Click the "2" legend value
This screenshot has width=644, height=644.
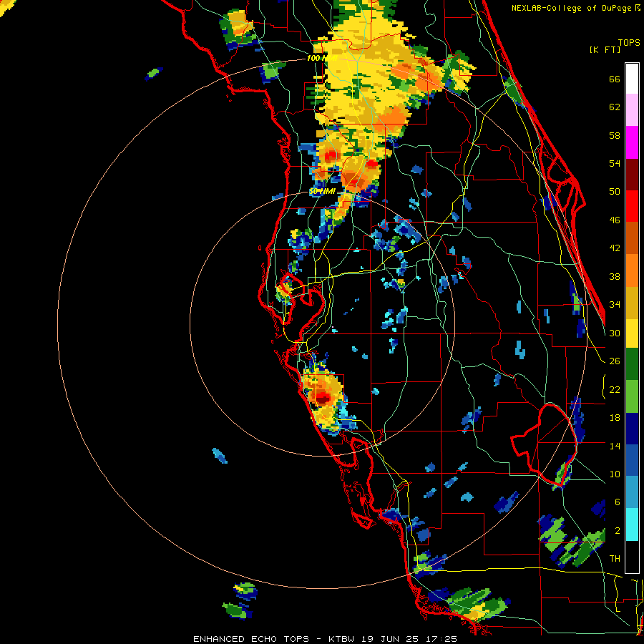(618, 530)
